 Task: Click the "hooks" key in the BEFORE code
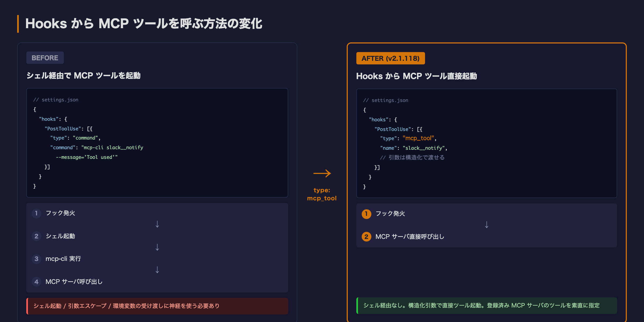[x=49, y=119]
